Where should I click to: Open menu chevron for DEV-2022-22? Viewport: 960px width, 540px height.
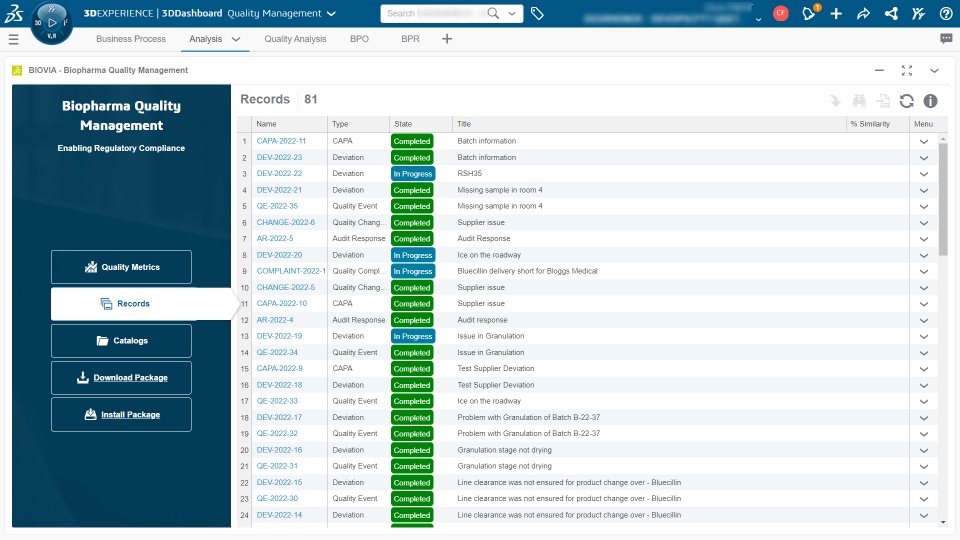(924, 174)
